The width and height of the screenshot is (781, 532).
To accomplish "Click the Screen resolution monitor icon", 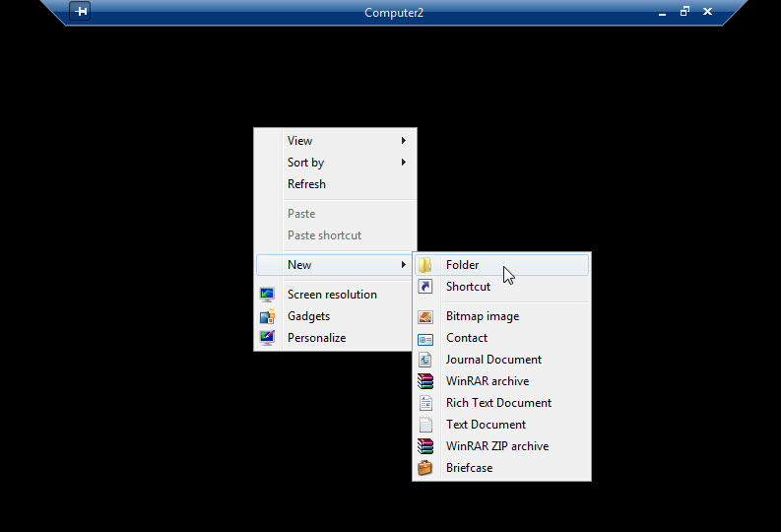I will click(x=267, y=295).
